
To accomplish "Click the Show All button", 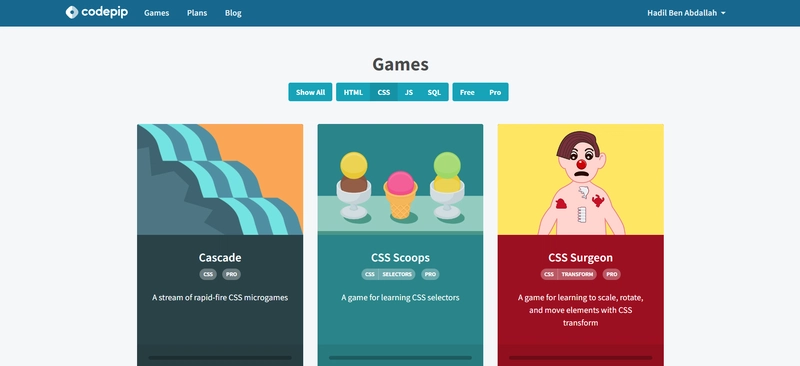I will [310, 92].
